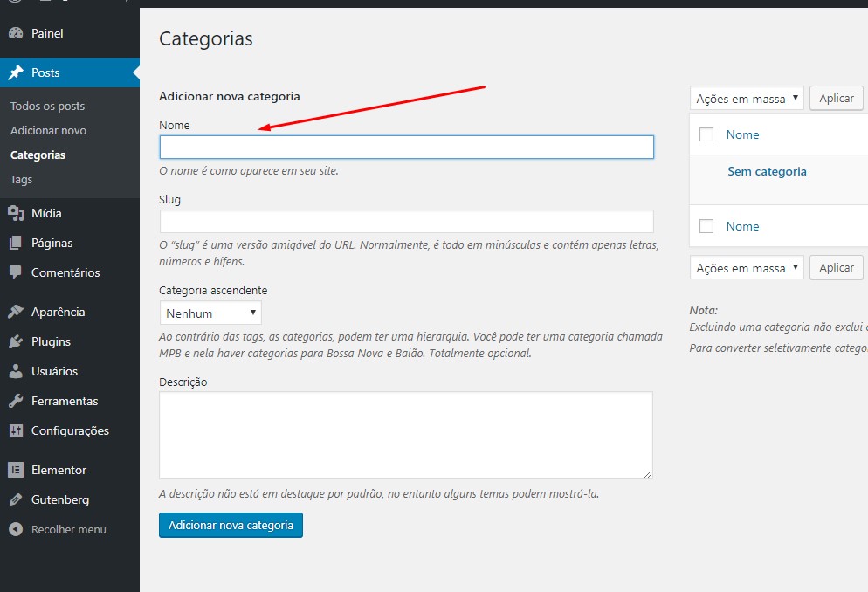Click the Mídia media icon
This screenshot has width=868, height=592.
coord(16,213)
